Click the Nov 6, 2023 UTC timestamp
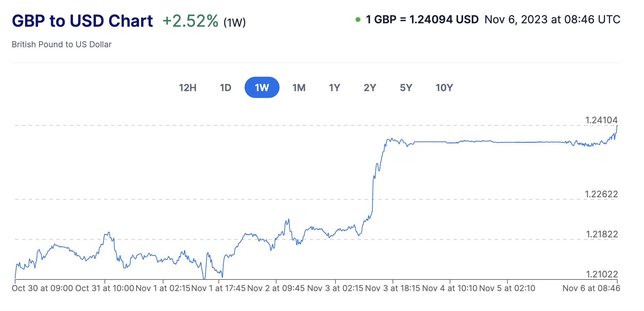Screen dimensions: 644x311 pyautogui.click(x=552, y=20)
